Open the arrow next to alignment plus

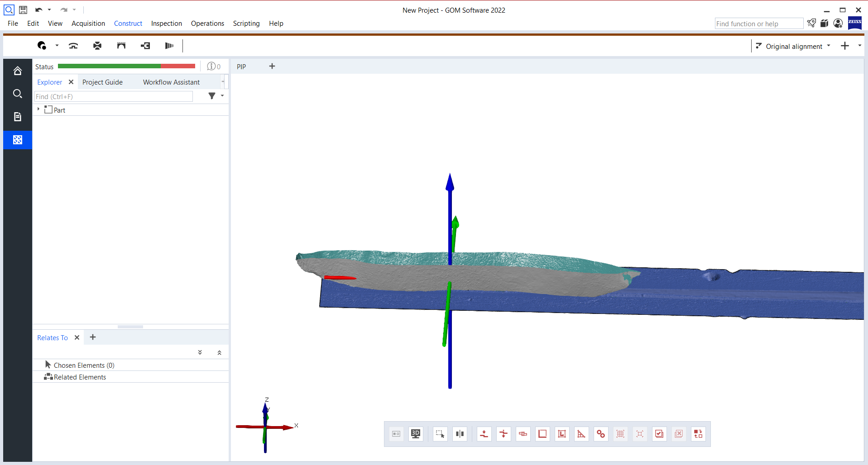coord(860,45)
